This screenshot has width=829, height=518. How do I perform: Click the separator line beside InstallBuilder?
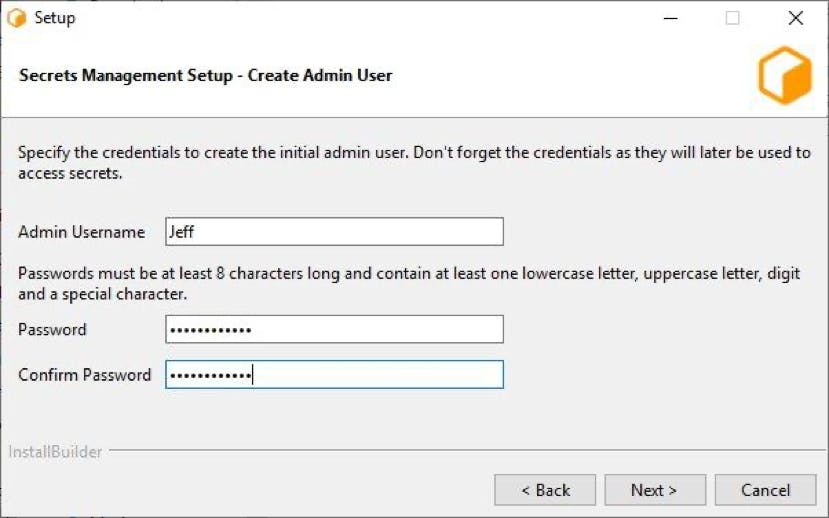(x=467, y=451)
